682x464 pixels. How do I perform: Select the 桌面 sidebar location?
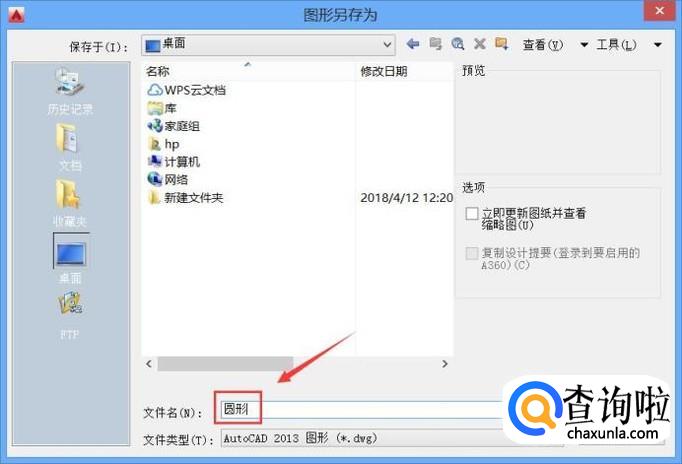click(x=70, y=259)
